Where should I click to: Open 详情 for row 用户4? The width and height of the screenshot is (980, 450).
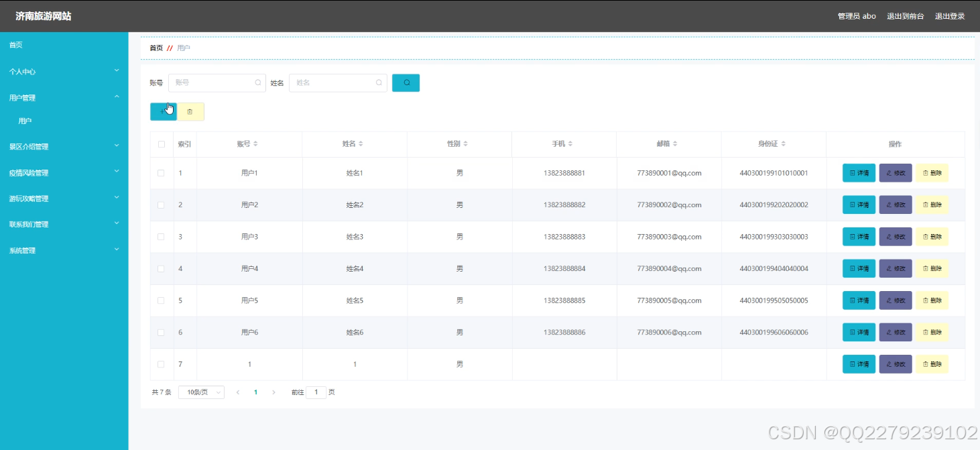[859, 268]
